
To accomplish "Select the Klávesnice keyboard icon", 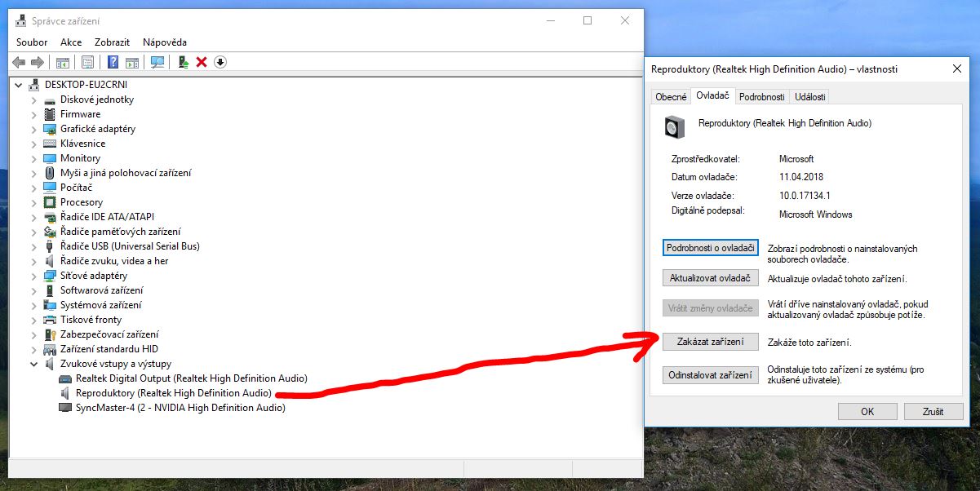I will click(x=50, y=144).
